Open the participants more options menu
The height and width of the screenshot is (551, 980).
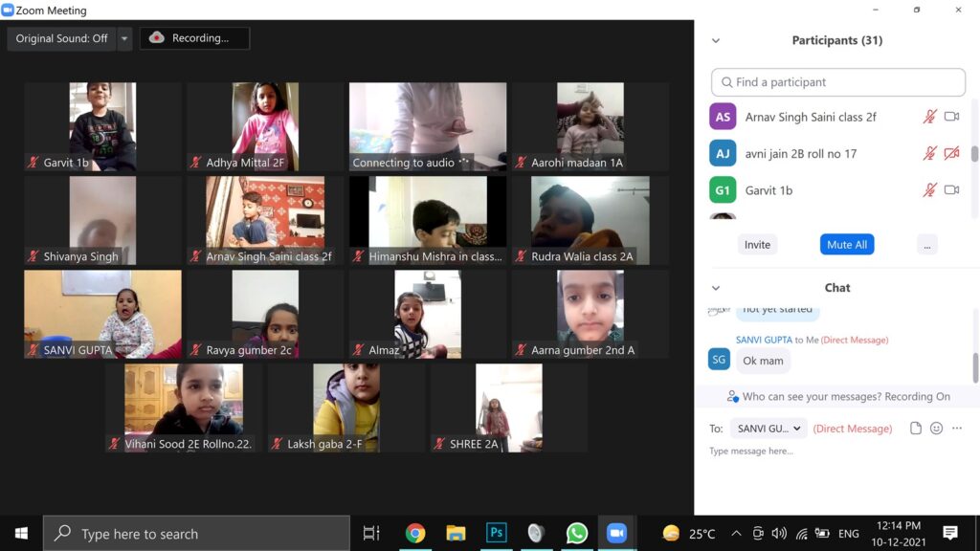tap(925, 245)
